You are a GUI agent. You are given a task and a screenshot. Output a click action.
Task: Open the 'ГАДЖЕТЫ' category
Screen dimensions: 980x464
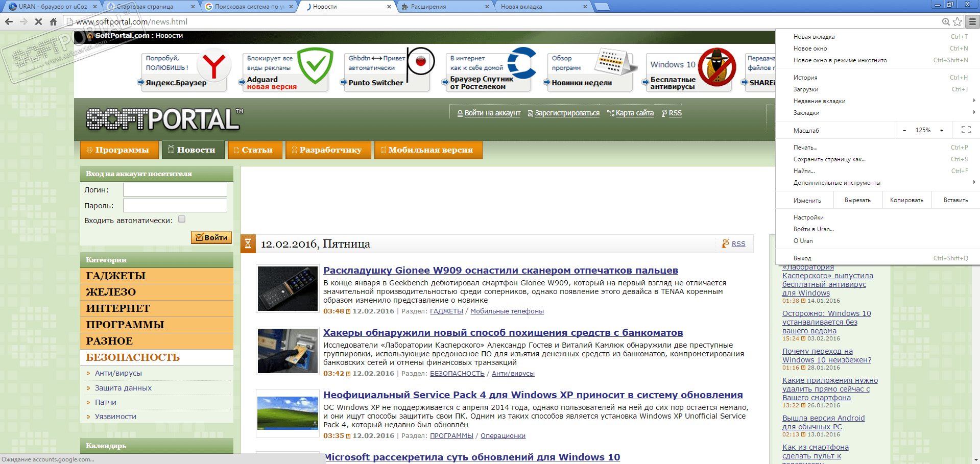coord(157,276)
